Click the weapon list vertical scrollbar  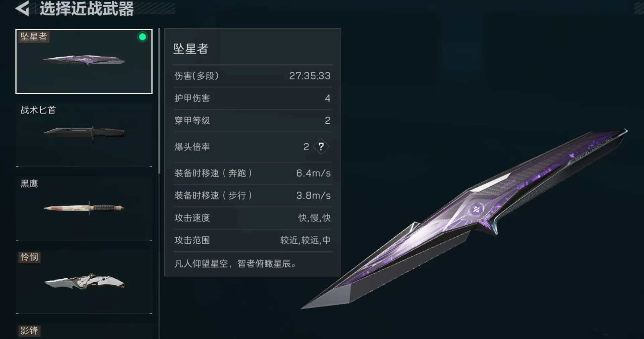click(159, 100)
